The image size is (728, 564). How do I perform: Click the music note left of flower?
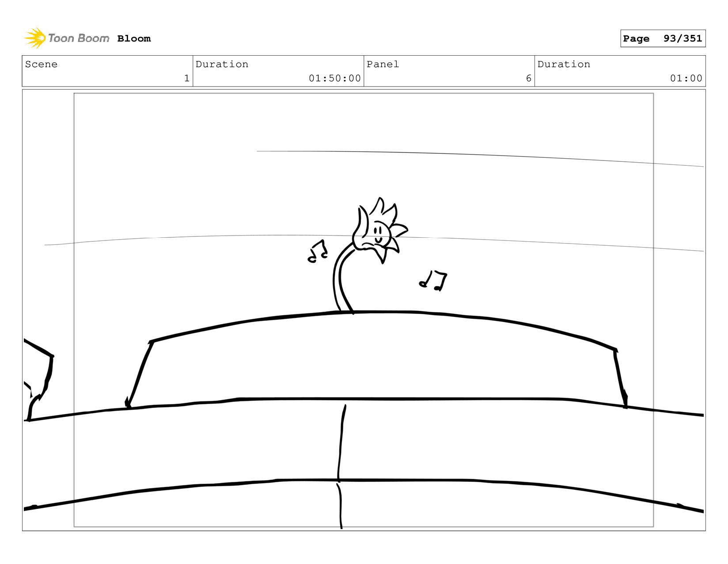click(318, 252)
